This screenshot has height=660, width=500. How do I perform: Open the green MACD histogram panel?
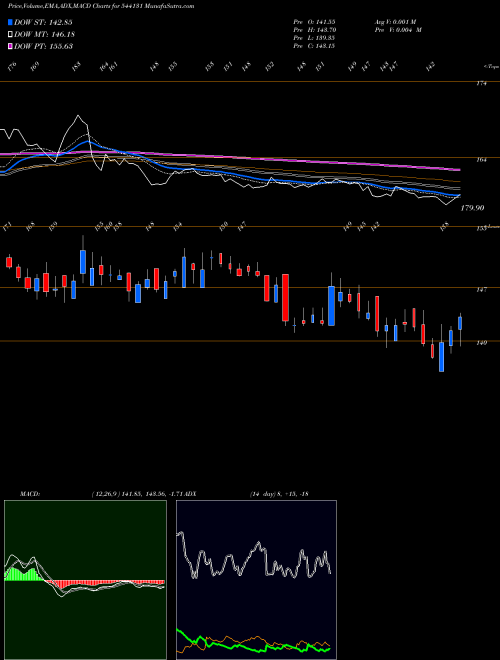pos(85,580)
